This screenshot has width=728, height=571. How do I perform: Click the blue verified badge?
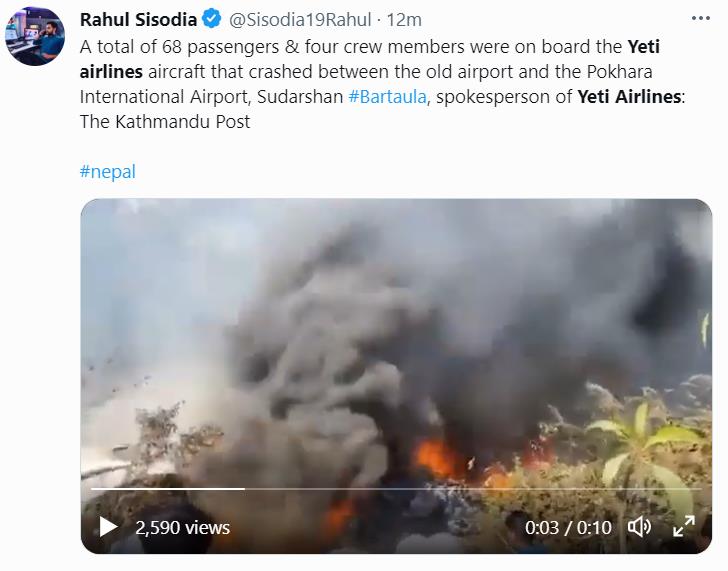(212, 19)
